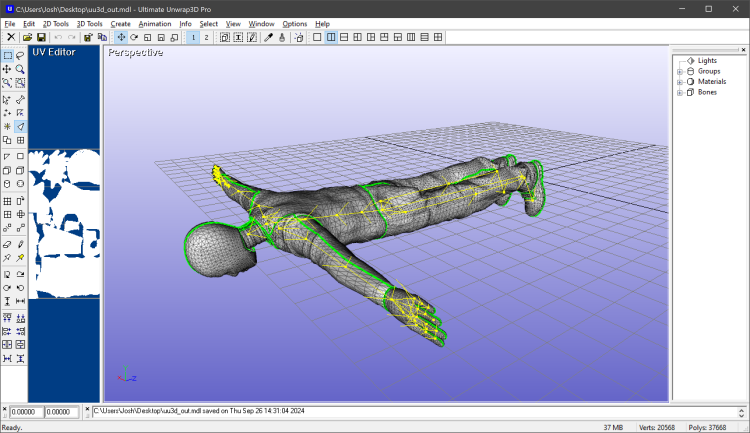Screen dimensions: 750x433
Task: Click the Undo arrow icon
Action: tap(58, 37)
